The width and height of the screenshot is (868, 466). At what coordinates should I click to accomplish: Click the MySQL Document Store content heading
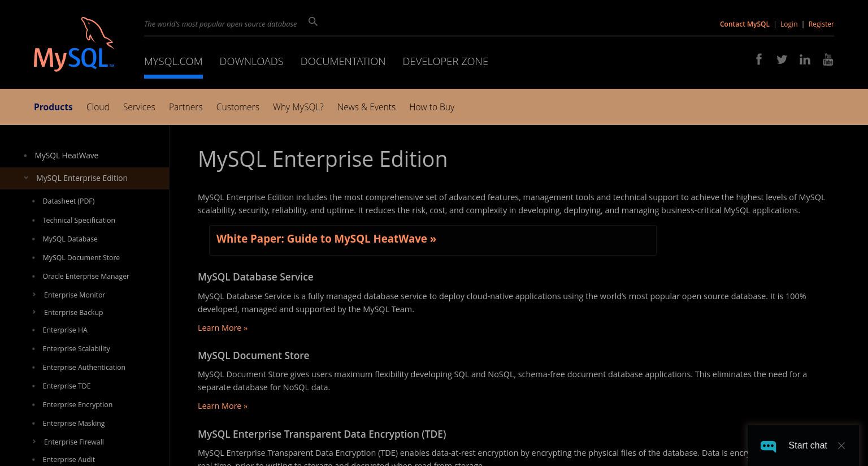tap(253, 355)
